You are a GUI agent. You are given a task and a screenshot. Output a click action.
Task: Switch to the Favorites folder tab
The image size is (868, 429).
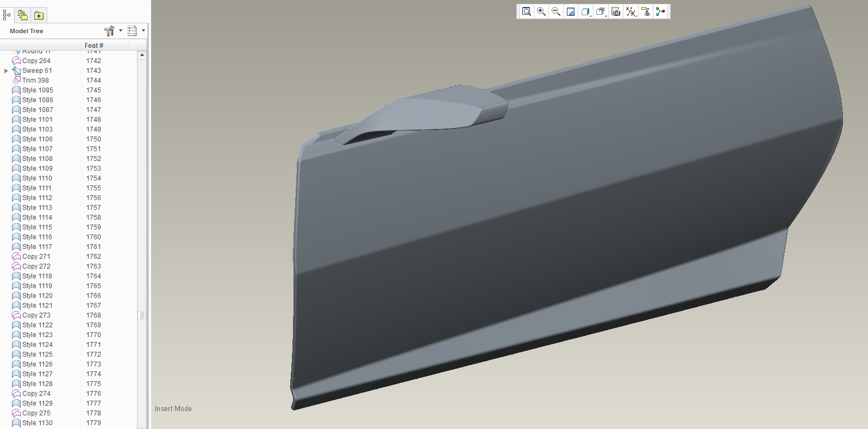[39, 15]
